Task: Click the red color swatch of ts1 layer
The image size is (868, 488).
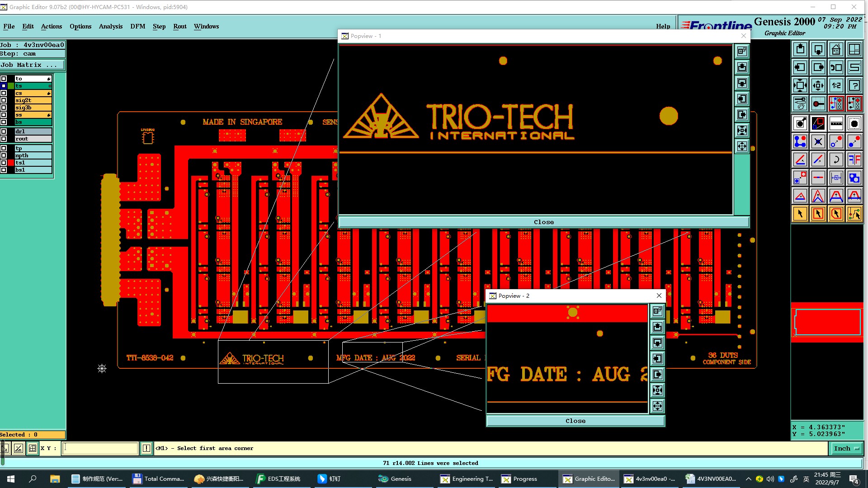Action: pos(11,163)
